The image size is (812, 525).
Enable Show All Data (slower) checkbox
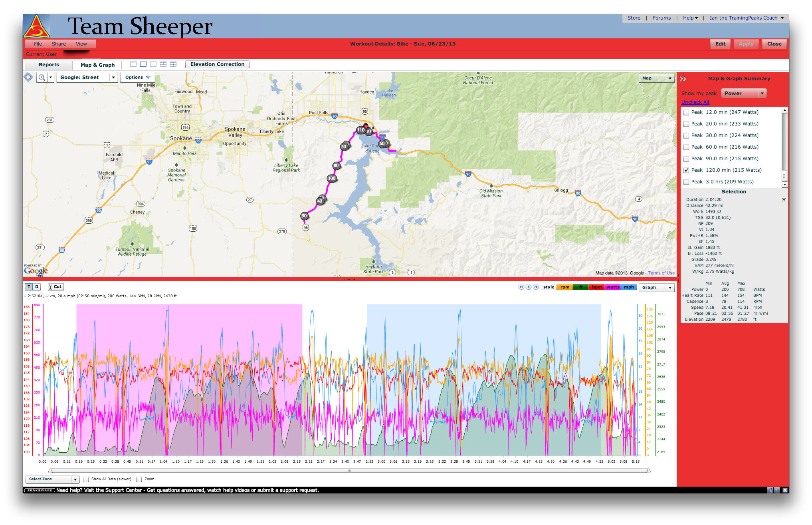86,479
